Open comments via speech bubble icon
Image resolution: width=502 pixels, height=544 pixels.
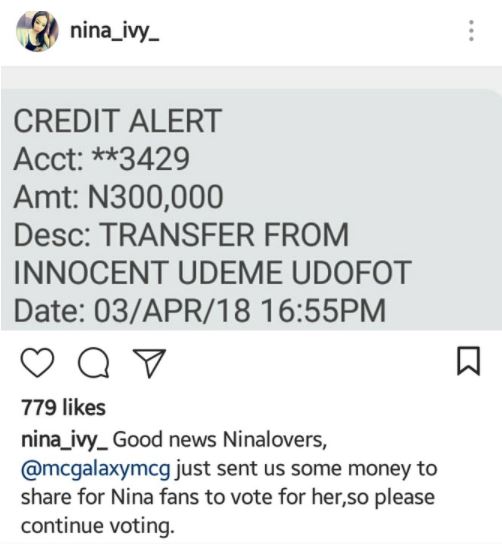coord(94,363)
